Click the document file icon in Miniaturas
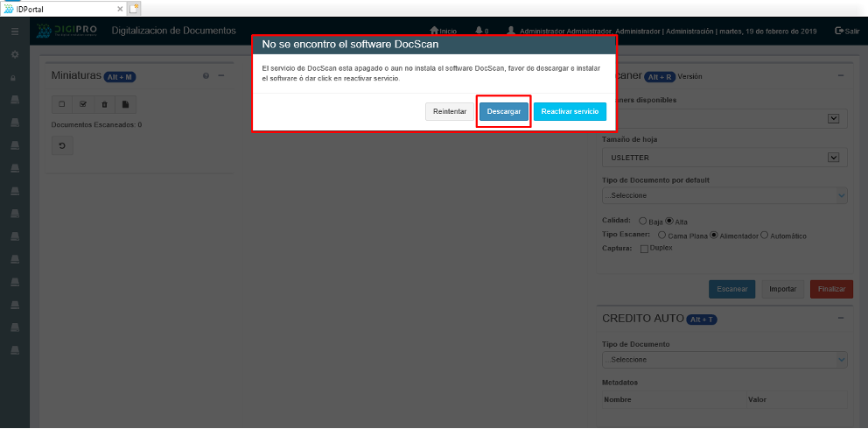The image size is (868, 429). (125, 104)
